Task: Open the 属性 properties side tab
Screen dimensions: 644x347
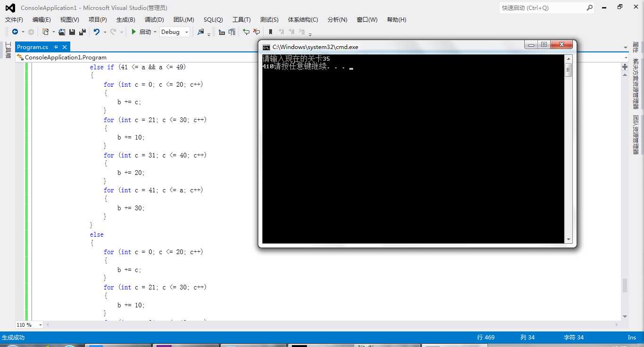Action: tap(636, 47)
